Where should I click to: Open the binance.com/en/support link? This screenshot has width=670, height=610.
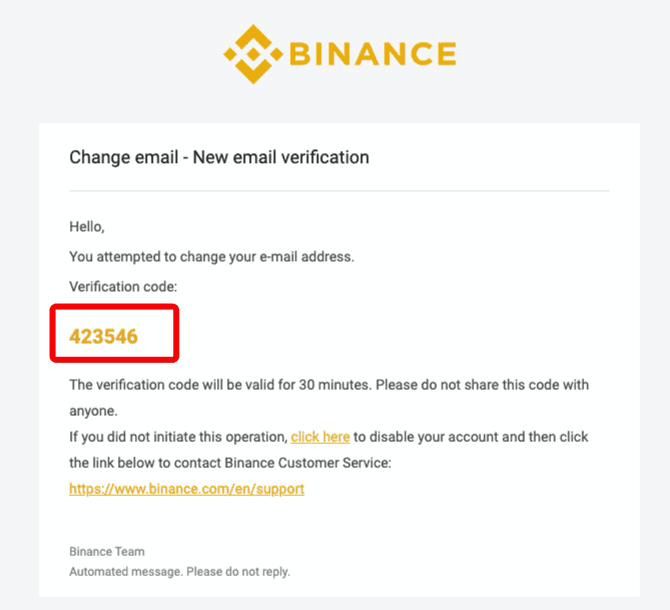pos(187,489)
